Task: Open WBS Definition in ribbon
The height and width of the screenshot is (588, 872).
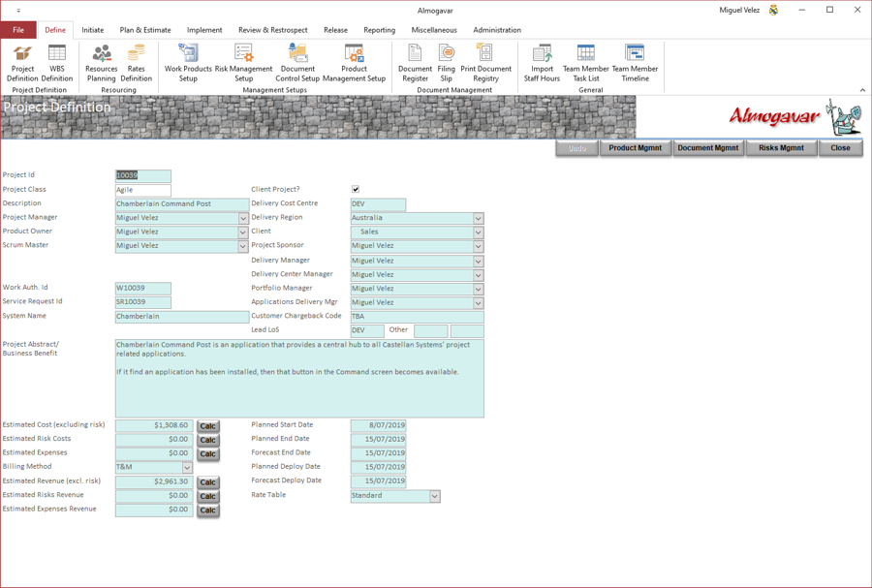Action: 57,64
